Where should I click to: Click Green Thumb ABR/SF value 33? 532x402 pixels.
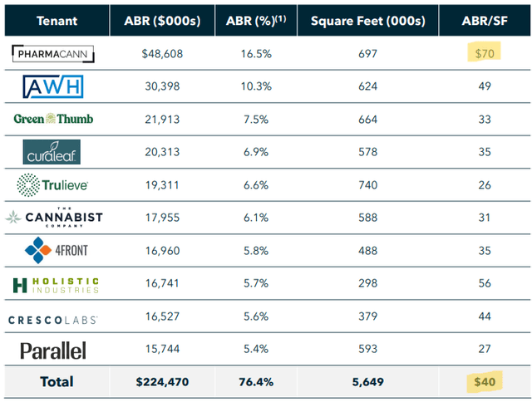(x=485, y=120)
